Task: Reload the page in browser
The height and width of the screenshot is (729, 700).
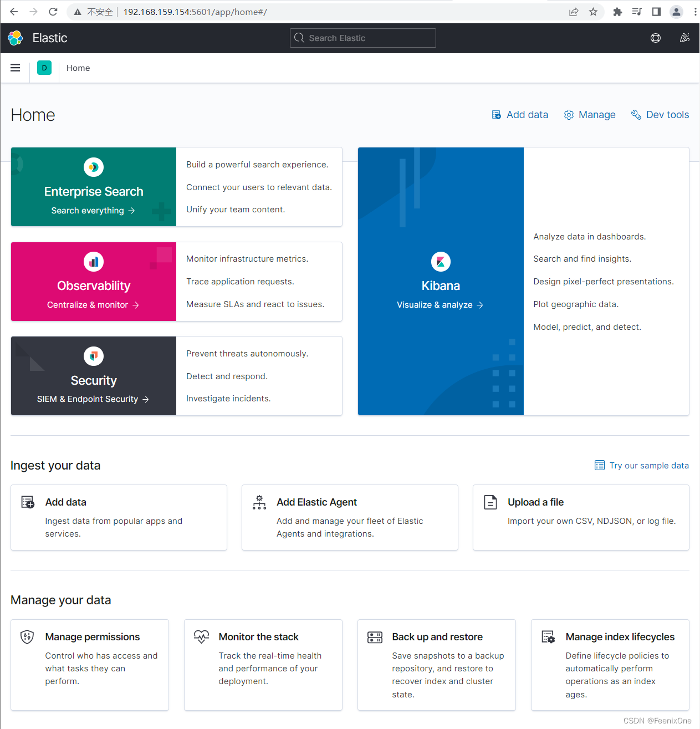Action: 53,12
